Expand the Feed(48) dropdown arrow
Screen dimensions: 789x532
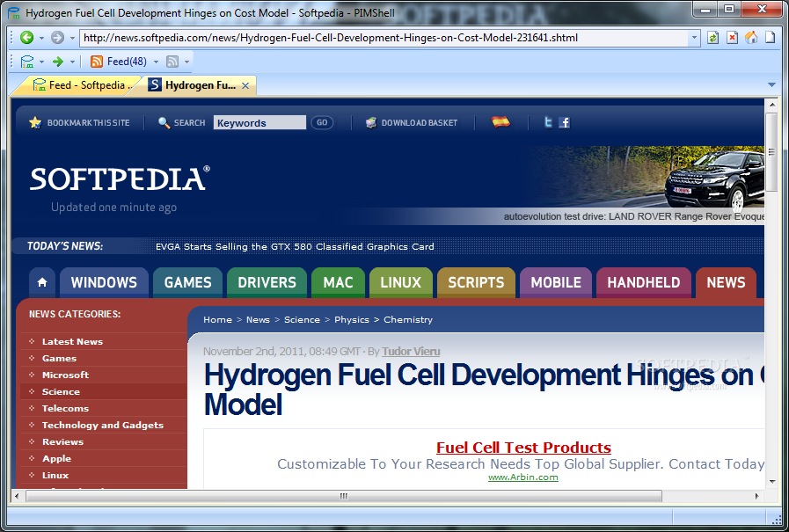point(156,62)
